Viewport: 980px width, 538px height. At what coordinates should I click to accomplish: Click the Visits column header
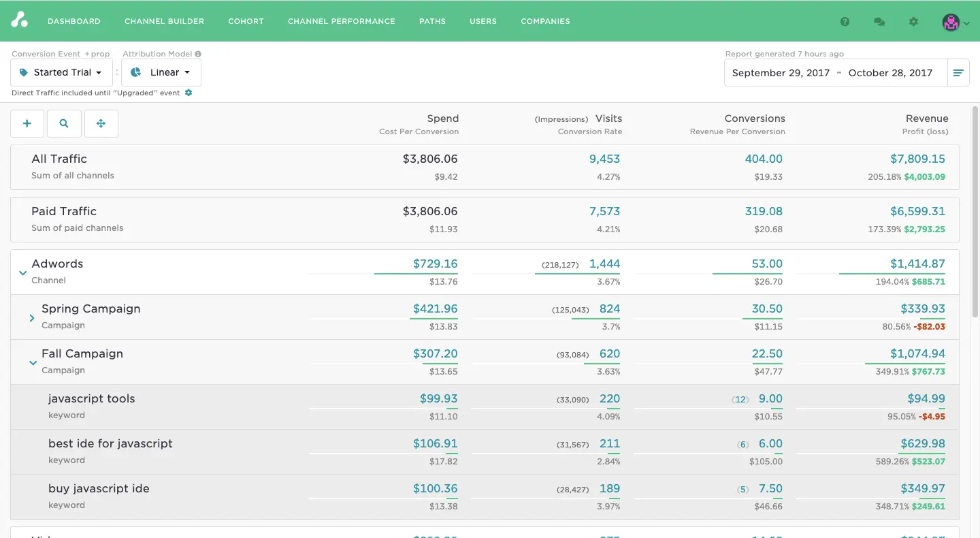[608, 118]
